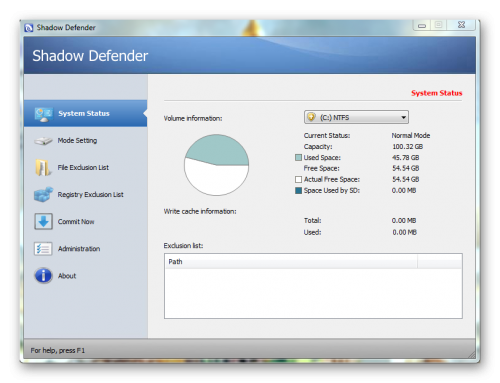The image size is (500, 383).
Task: Click the Actual Free Space color swatch
Action: pos(298,180)
